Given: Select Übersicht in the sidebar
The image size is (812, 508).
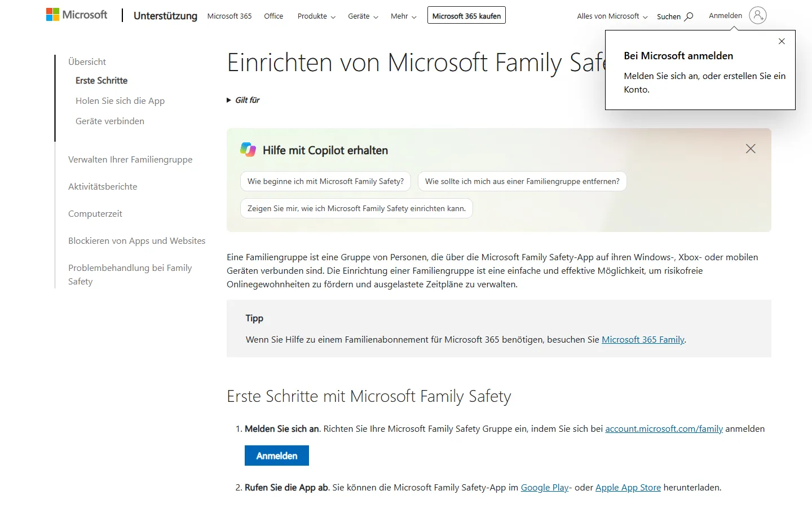Looking at the screenshot, I should pyautogui.click(x=87, y=62).
